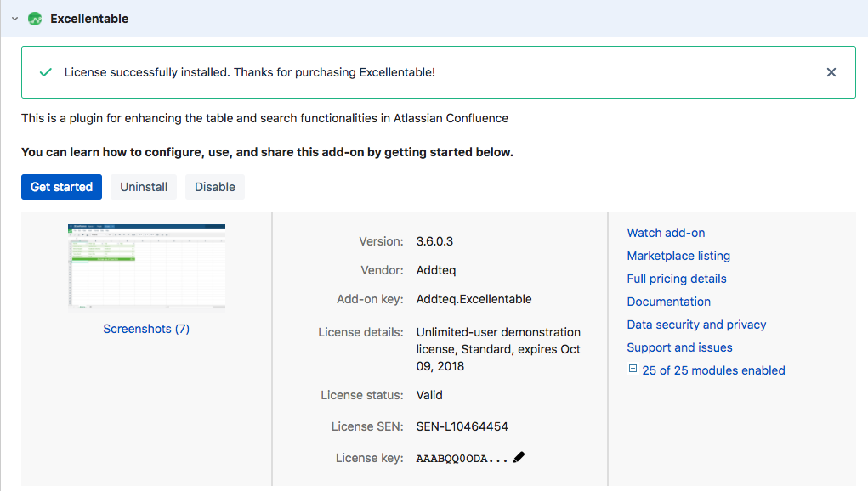Image resolution: width=868 pixels, height=491 pixels.
Task: Open Data security and privacy link
Action: click(696, 325)
